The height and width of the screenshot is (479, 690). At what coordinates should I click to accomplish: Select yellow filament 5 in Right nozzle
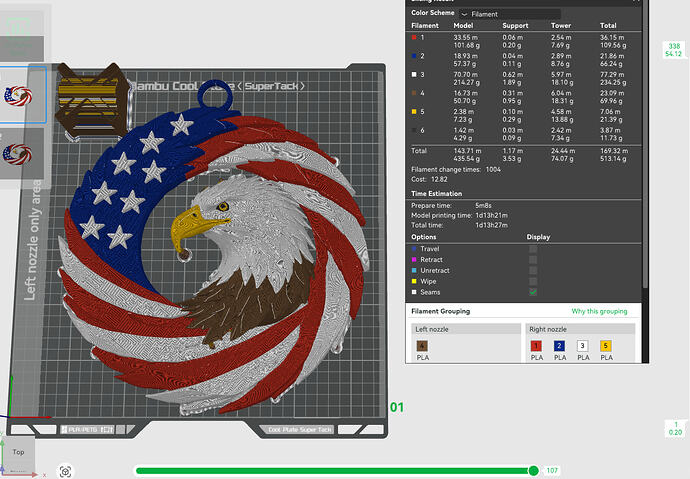point(606,346)
